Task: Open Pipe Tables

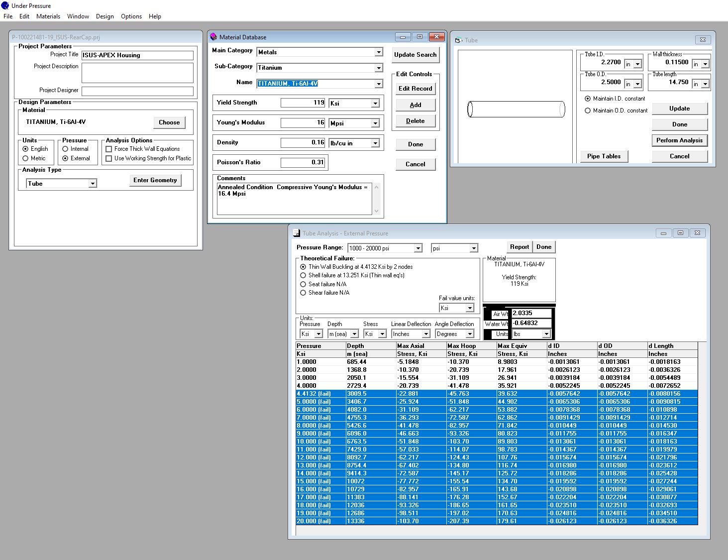Action: 604,156
